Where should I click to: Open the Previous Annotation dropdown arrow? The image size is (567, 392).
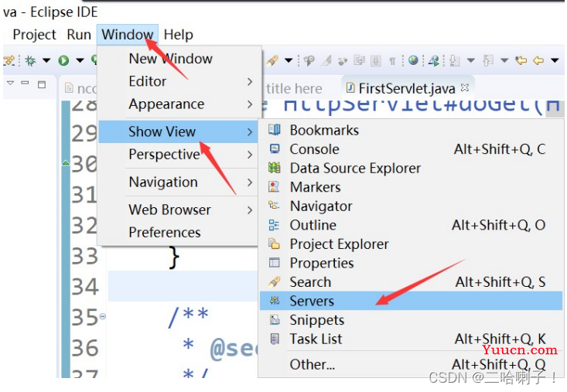pyautogui.click(x=504, y=60)
